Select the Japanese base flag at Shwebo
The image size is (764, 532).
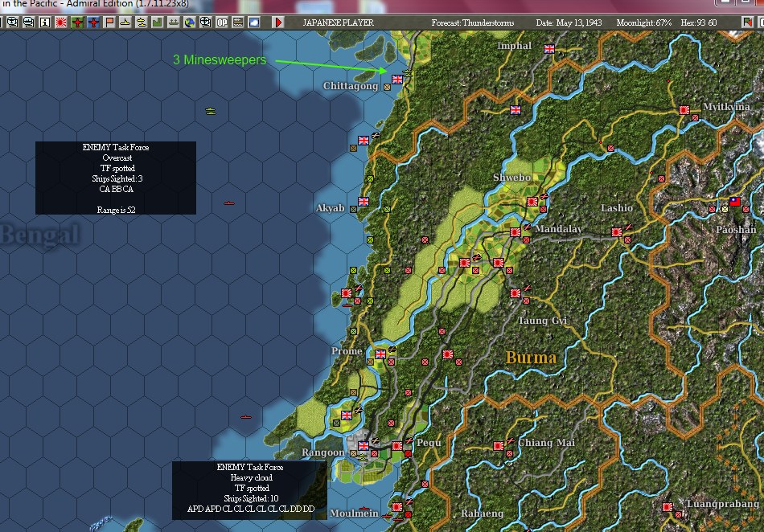click(x=532, y=201)
